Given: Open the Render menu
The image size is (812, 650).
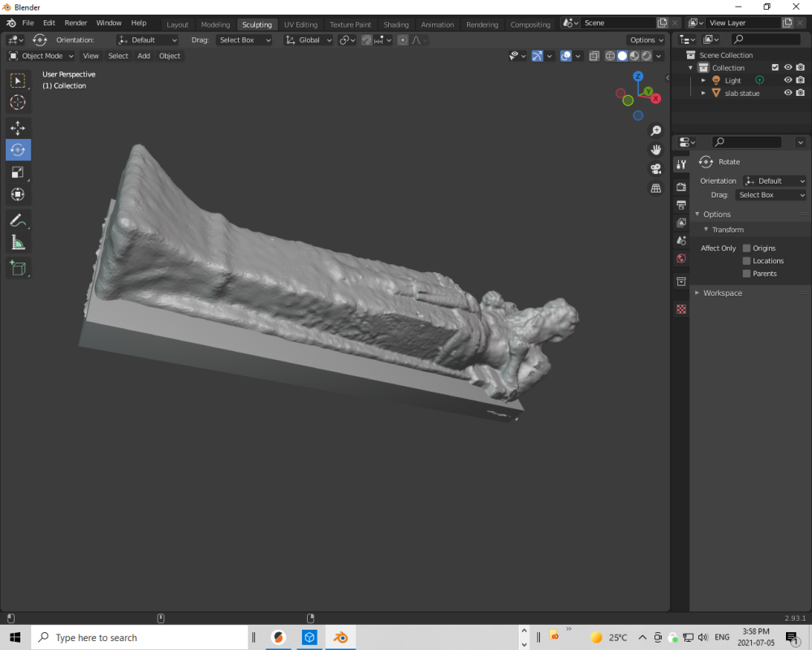Looking at the screenshot, I should pos(76,23).
